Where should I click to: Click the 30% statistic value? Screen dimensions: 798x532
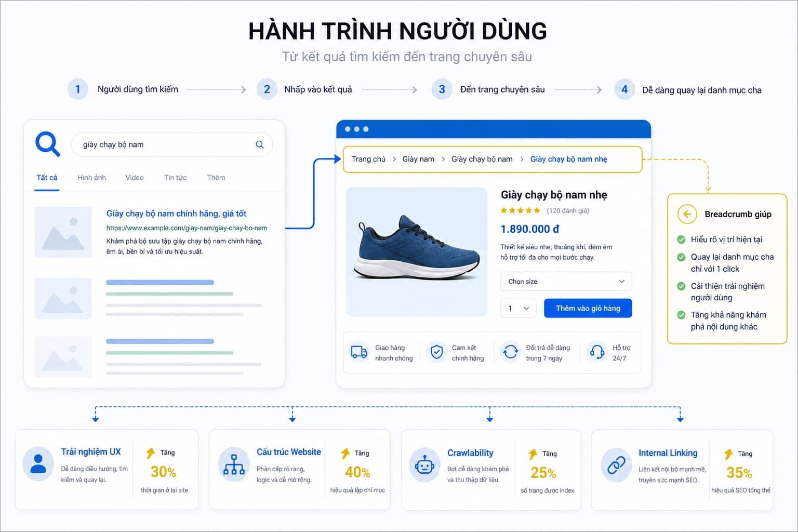coord(163,472)
